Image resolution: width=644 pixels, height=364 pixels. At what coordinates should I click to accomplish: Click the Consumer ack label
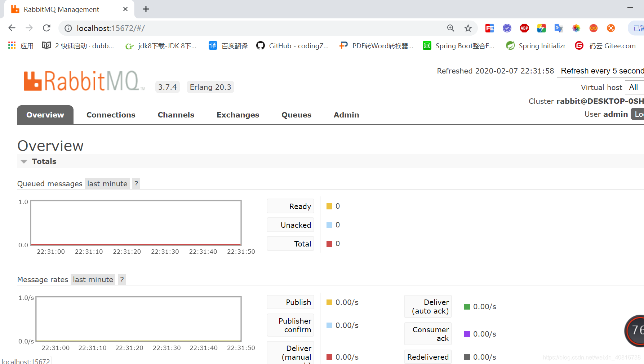pyautogui.click(x=428, y=334)
